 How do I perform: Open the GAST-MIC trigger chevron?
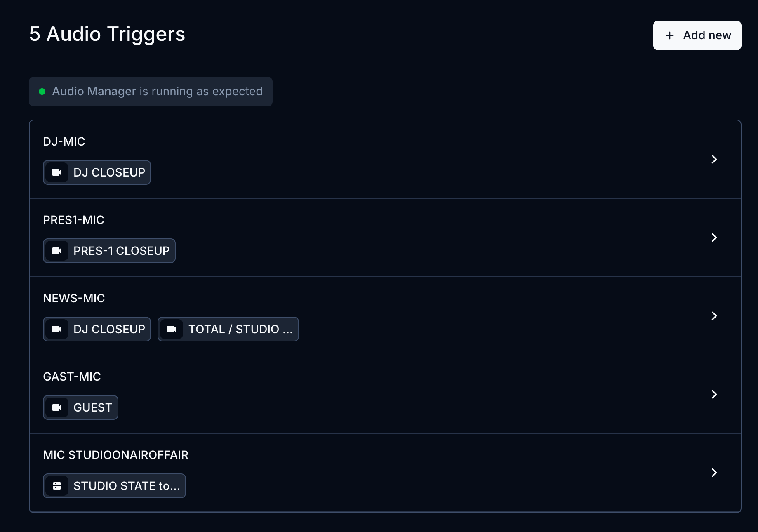714,394
